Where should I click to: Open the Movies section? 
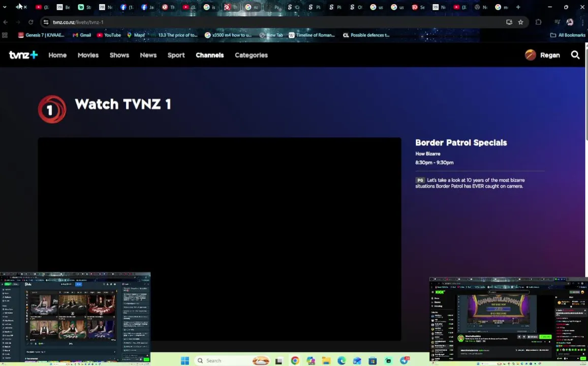click(88, 55)
